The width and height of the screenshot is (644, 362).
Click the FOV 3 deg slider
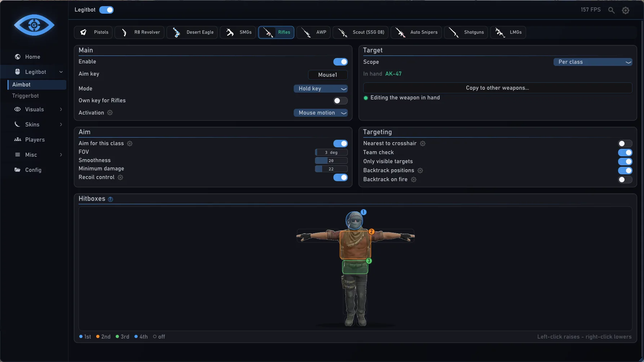[331, 152]
